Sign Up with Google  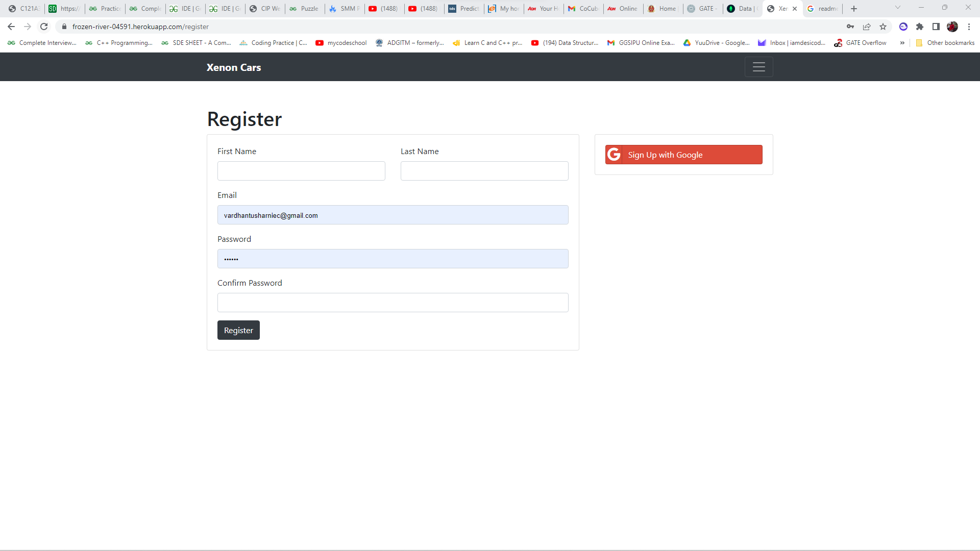683,155
